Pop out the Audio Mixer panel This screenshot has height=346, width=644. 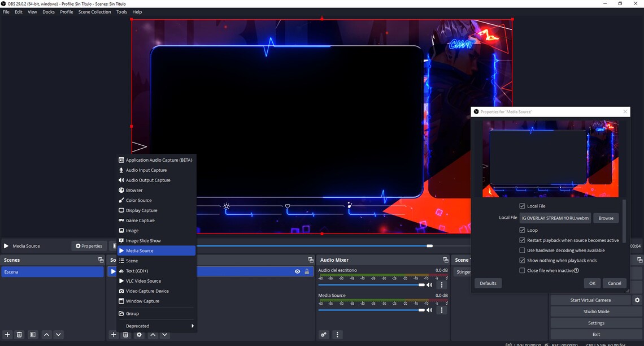(447, 259)
